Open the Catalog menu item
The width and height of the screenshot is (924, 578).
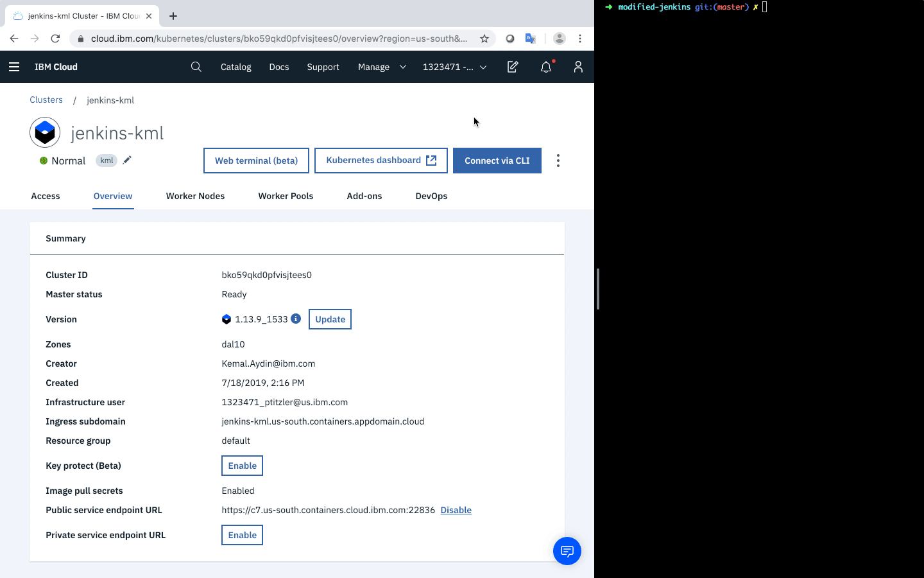[x=236, y=67]
